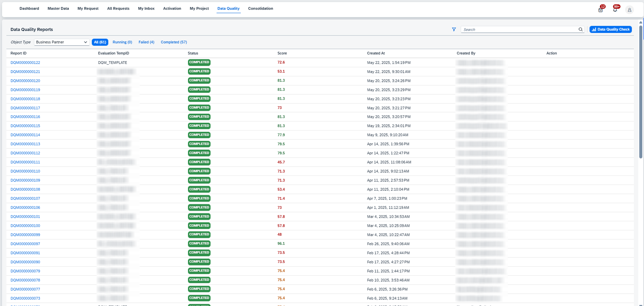Open the My Inbox menu
The height and width of the screenshot is (306, 644).
click(x=146, y=9)
